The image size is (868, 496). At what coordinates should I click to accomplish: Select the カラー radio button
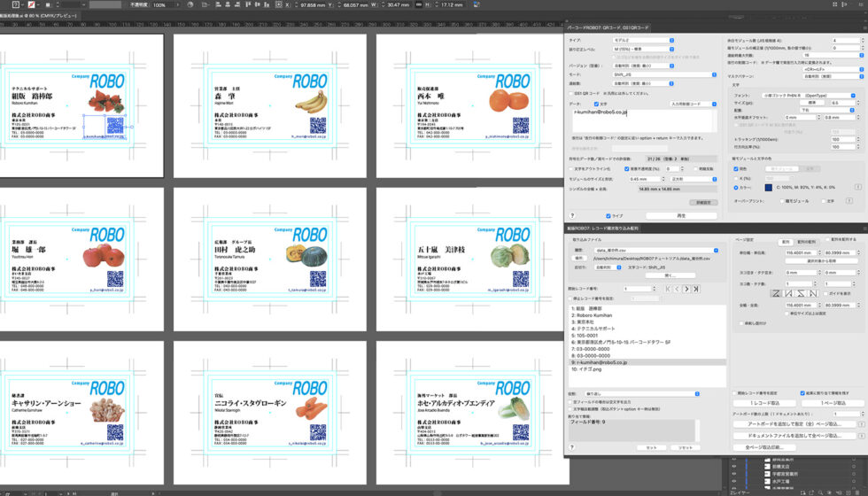tap(735, 187)
